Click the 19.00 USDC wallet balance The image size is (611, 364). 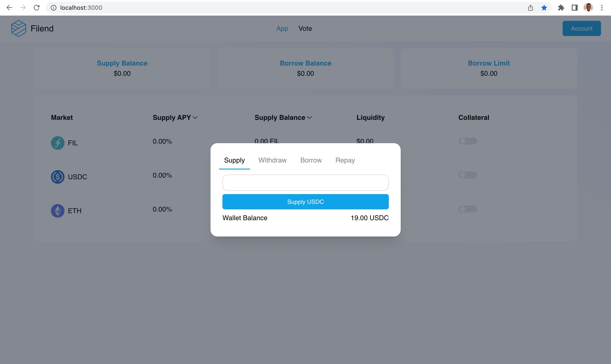pos(369,218)
